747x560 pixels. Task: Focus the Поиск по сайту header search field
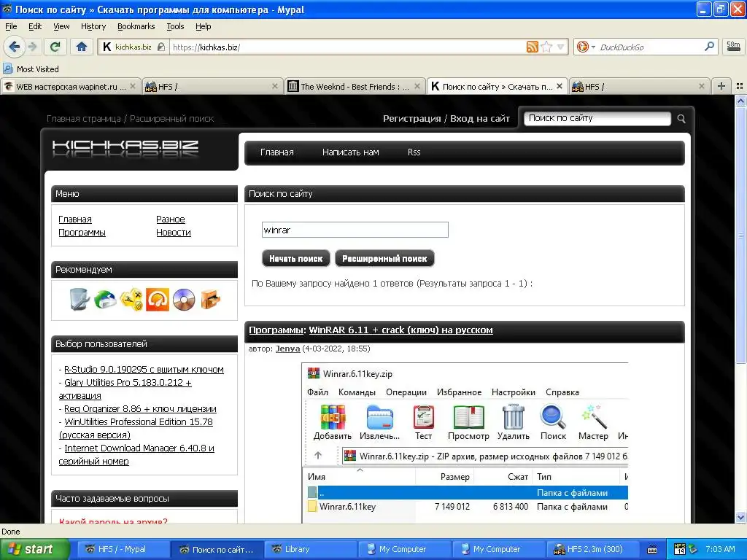coord(597,119)
